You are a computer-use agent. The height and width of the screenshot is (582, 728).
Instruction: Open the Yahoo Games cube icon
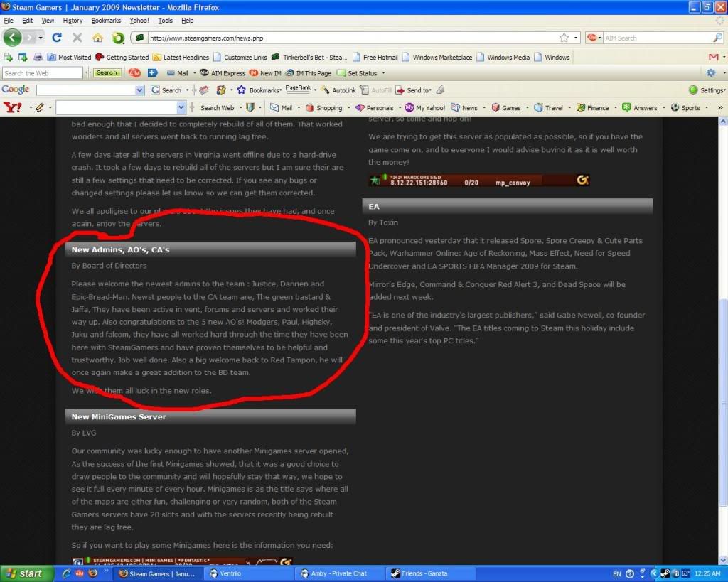(x=496, y=108)
